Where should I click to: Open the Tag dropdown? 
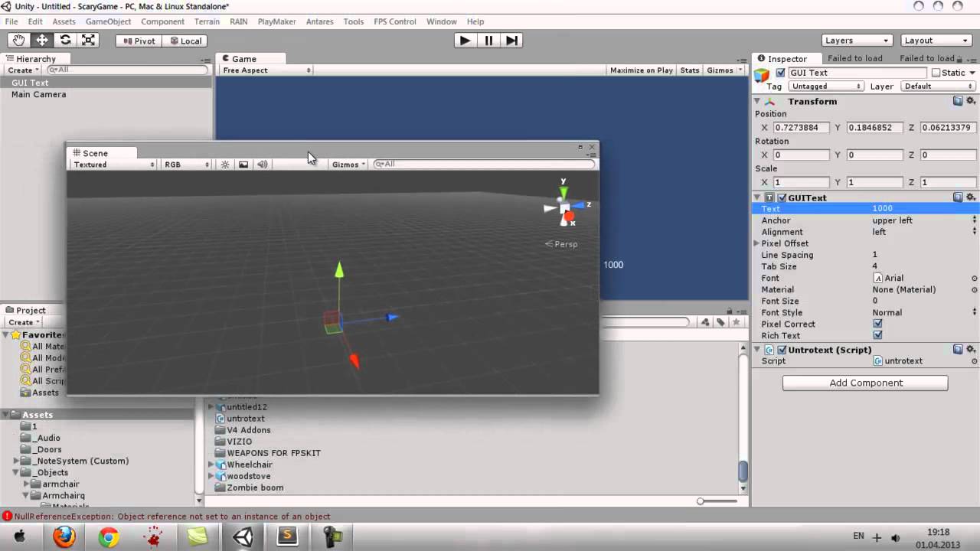(x=826, y=86)
